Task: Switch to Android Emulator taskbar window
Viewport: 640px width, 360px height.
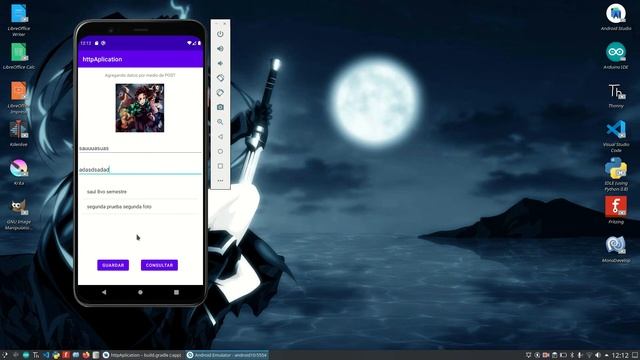Action: tap(227, 355)
